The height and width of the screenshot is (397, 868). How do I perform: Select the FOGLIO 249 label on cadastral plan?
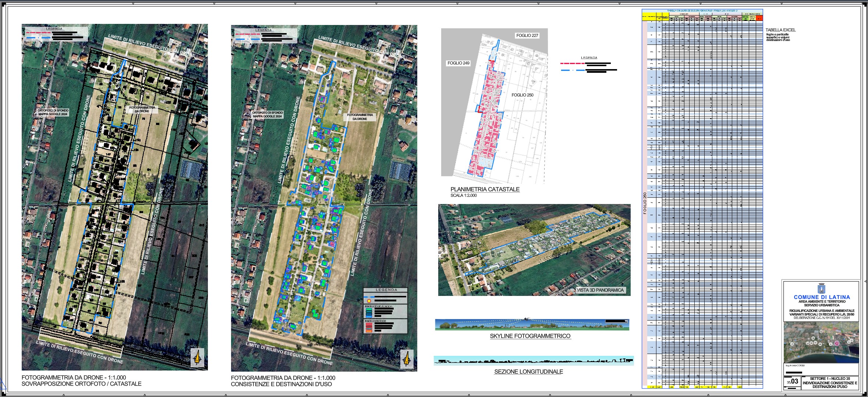click(458, 63)
